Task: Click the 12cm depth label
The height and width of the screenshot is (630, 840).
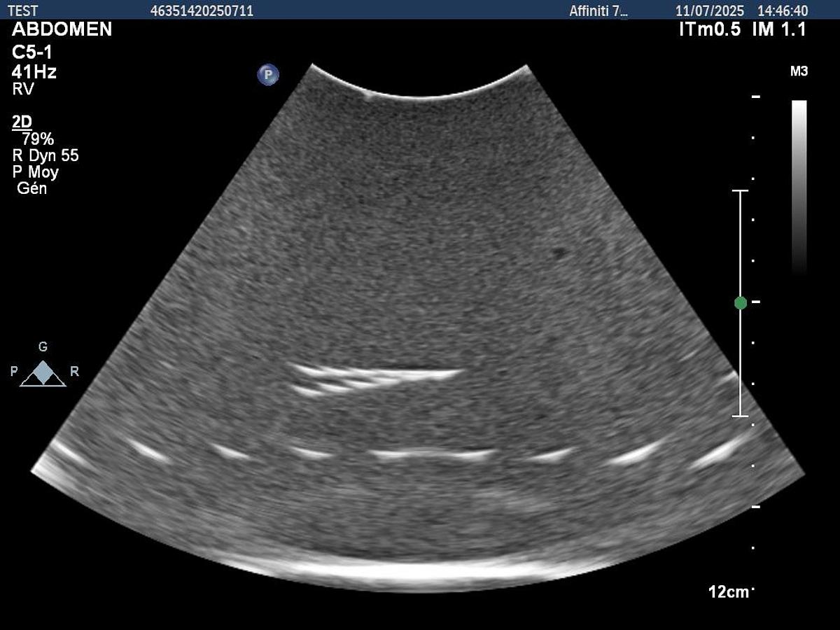Action: point(728,592)
